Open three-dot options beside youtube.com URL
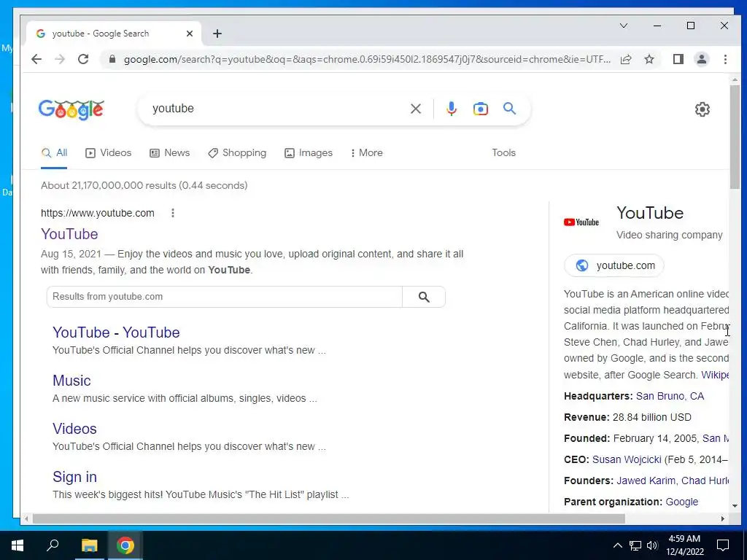This screenshot has height=560, width=747. 173,213
